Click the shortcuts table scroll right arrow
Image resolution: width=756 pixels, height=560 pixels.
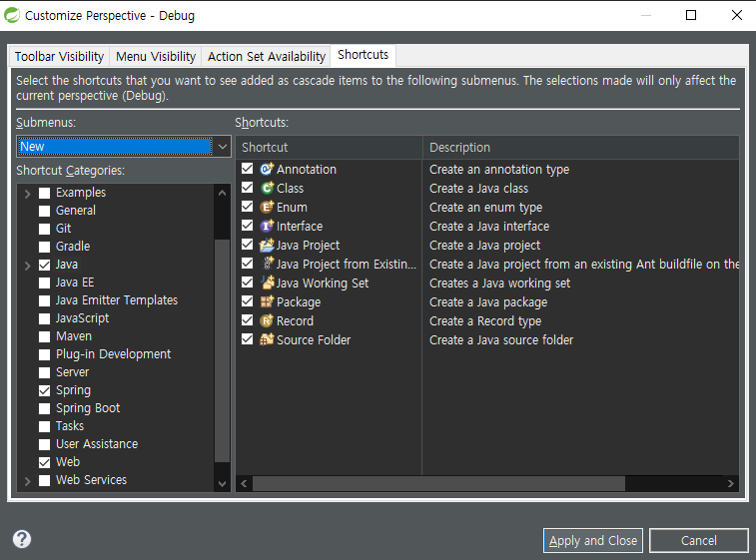(x=731, y=483)
